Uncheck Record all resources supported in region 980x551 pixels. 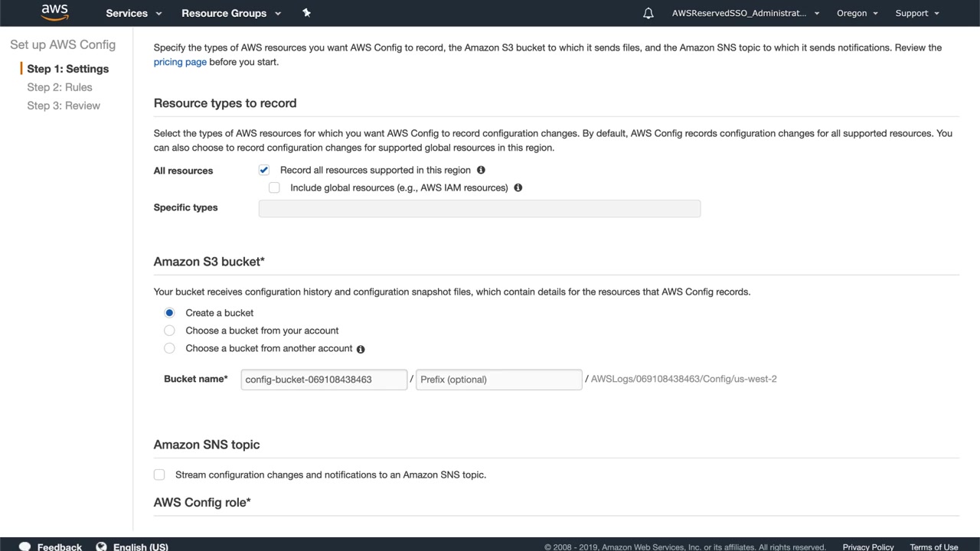(264, 170)
